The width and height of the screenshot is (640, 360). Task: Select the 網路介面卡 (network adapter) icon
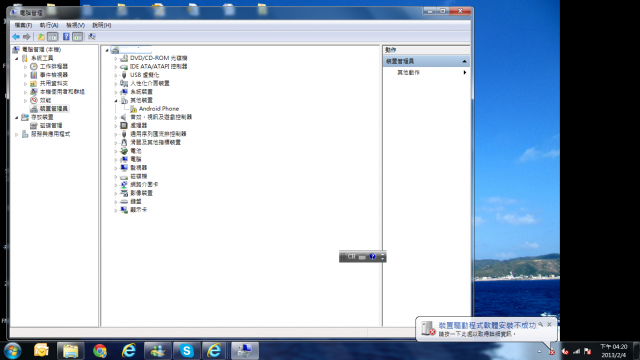124,184
